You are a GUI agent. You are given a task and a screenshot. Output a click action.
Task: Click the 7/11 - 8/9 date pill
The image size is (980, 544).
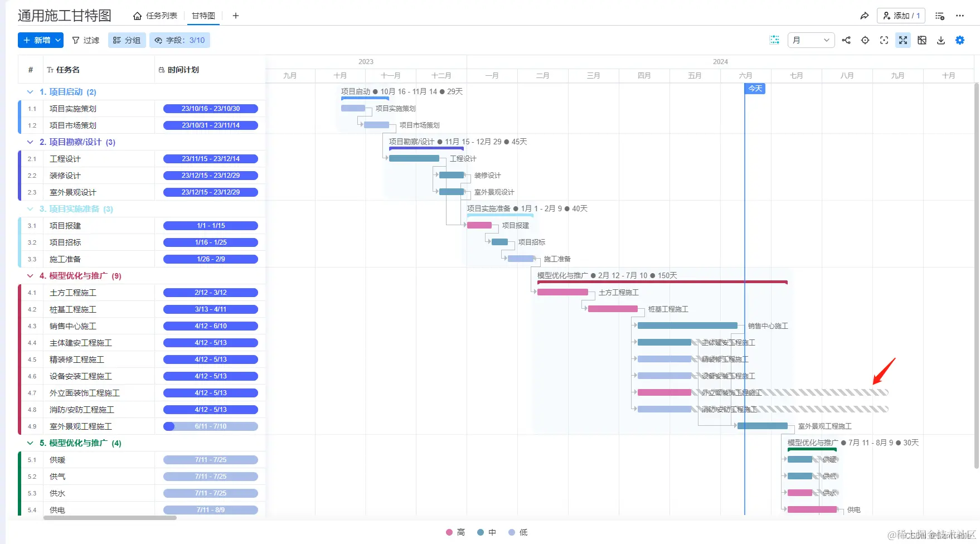pos(211,510)
